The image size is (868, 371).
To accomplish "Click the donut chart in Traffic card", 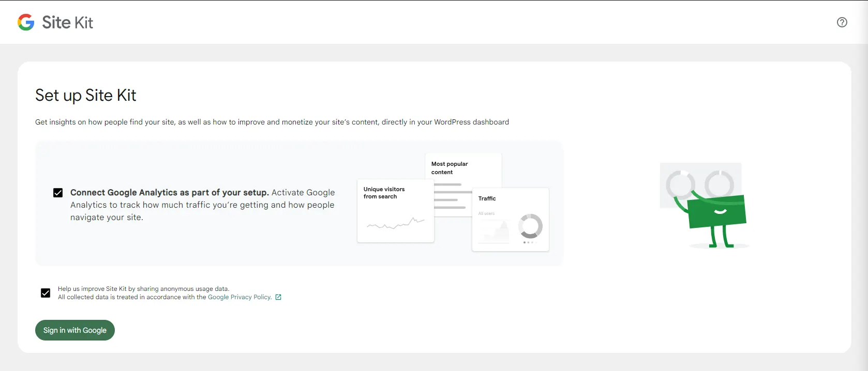I will 530,226.
